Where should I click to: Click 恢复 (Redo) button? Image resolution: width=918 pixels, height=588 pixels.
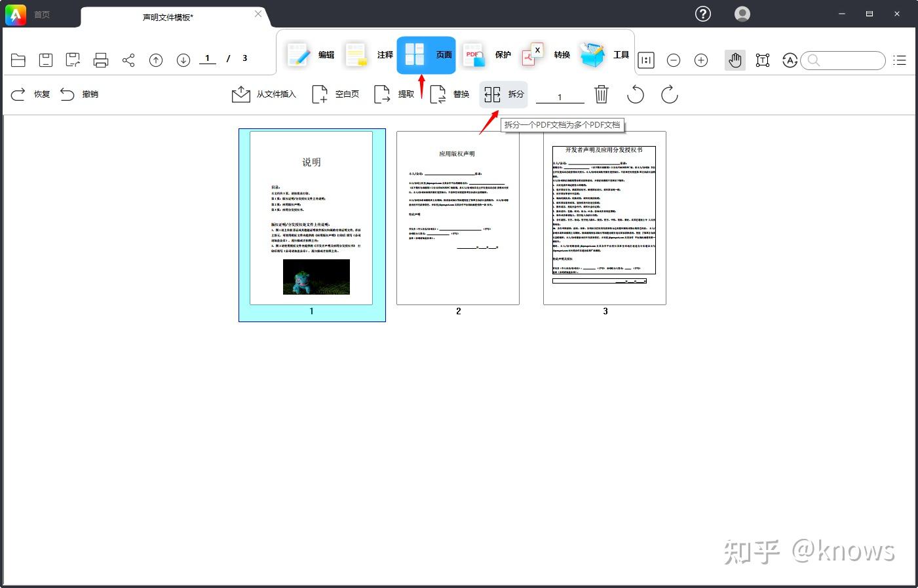coord(30,94)
